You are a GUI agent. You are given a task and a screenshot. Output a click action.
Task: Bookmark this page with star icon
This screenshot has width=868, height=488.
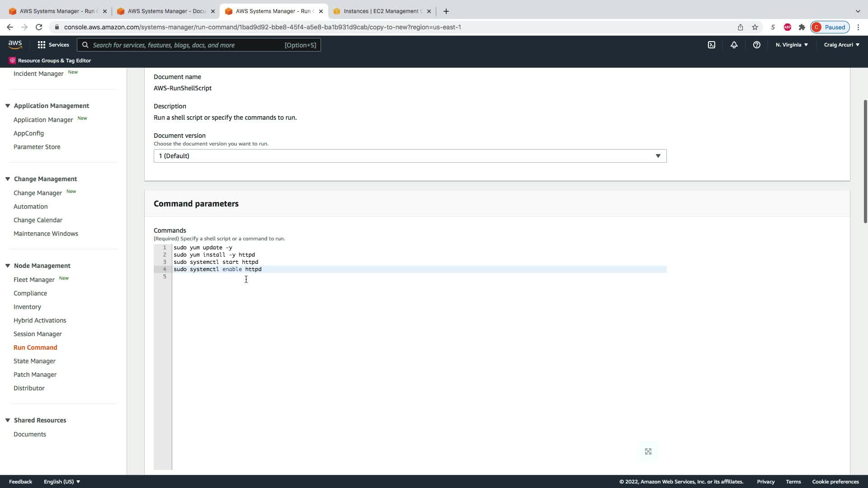(x=755, y=27)
